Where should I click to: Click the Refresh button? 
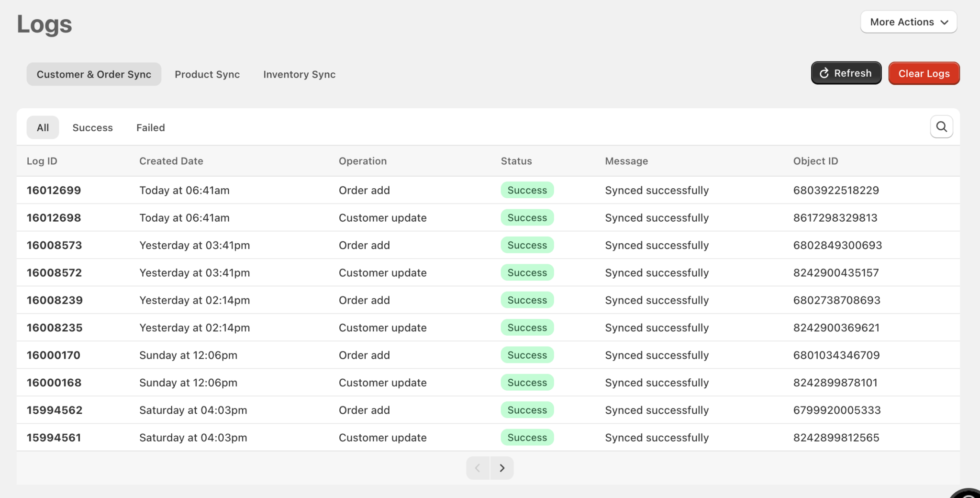pos(846,73)
